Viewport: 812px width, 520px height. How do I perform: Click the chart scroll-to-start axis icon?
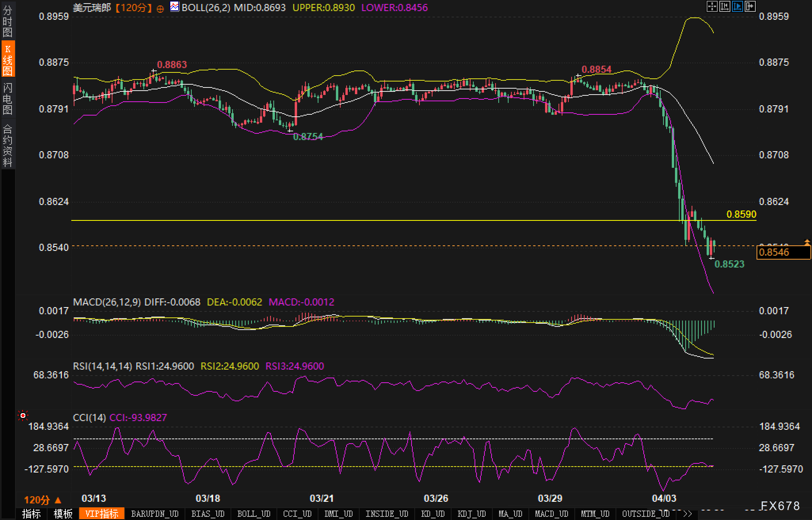[x=725, y=6]
